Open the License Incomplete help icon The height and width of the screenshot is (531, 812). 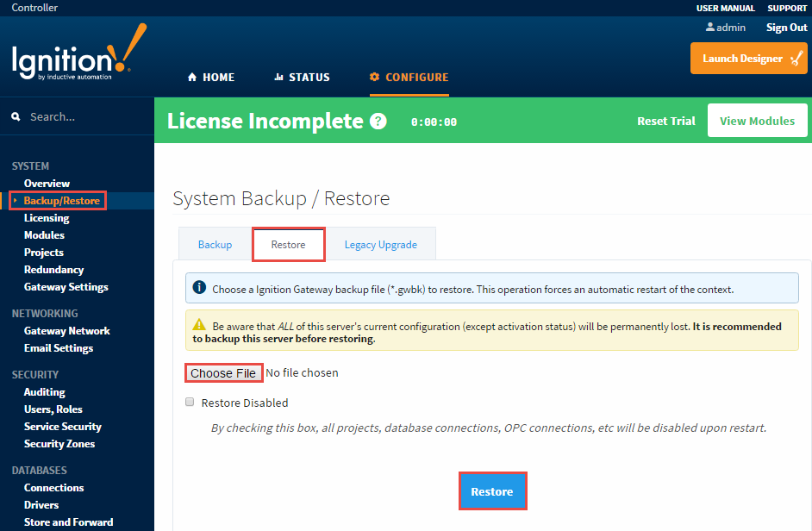[x=378, y=121]
